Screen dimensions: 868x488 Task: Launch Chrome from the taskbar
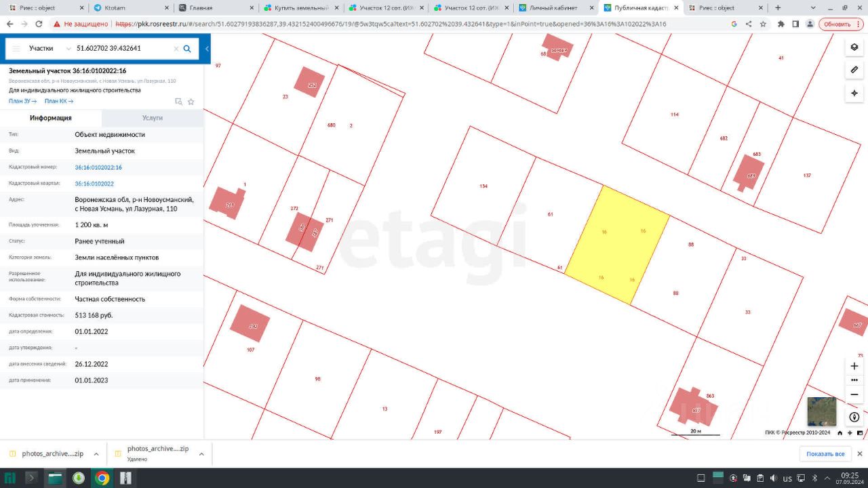[x=102, y=478]
